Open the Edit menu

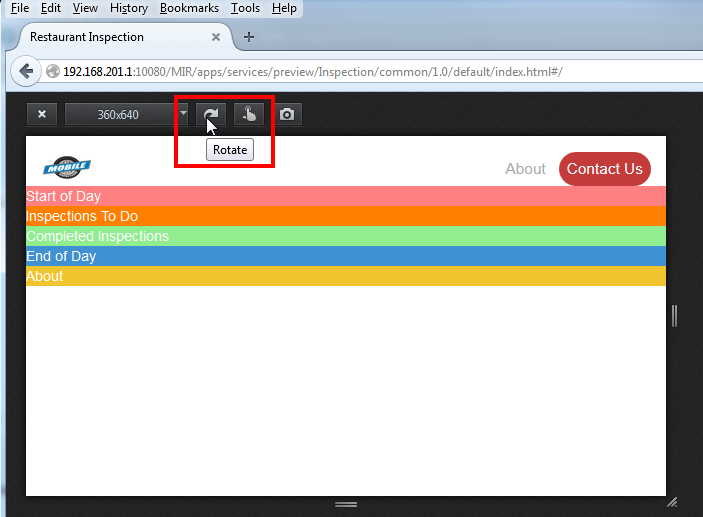(51, 8)
